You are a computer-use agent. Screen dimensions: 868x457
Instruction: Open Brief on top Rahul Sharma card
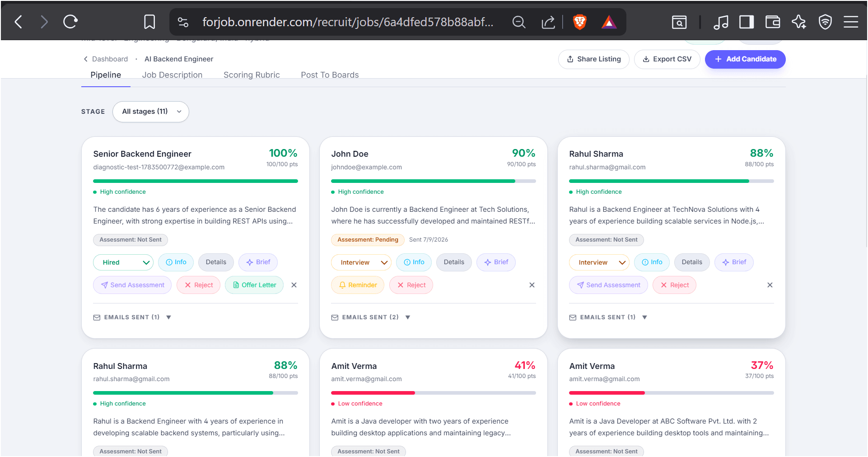[734, 262]
